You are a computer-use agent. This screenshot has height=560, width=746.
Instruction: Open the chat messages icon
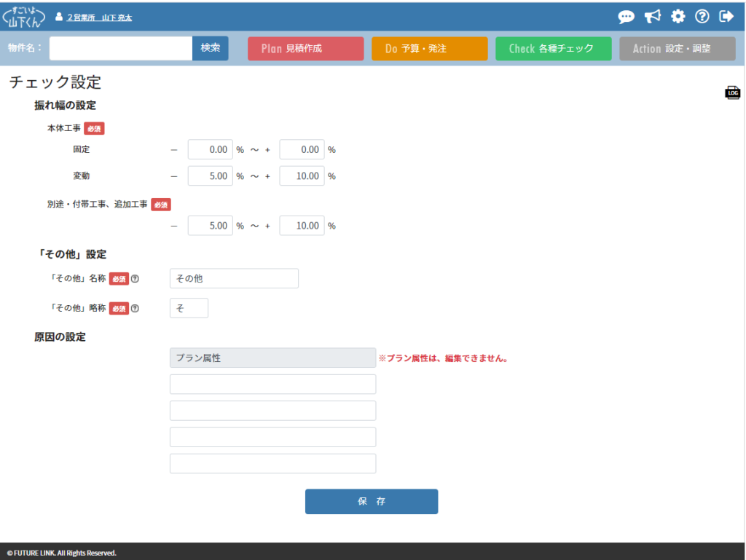coord(626,17)
